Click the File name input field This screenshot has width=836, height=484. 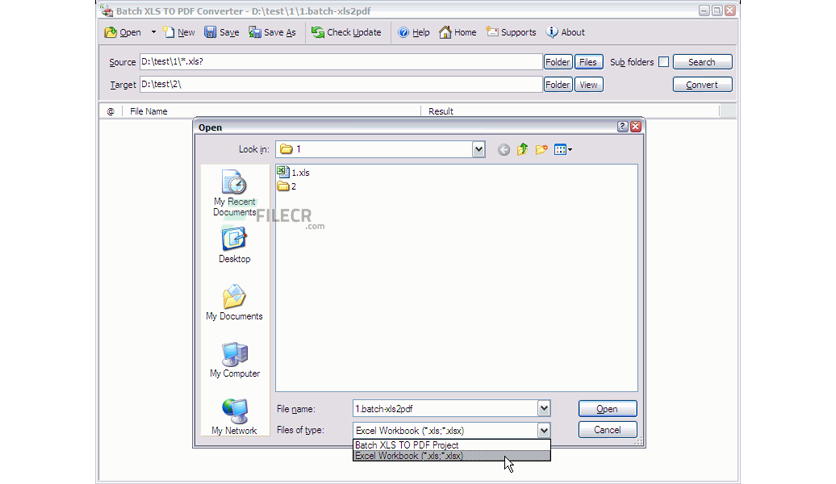tap(445, 408)
